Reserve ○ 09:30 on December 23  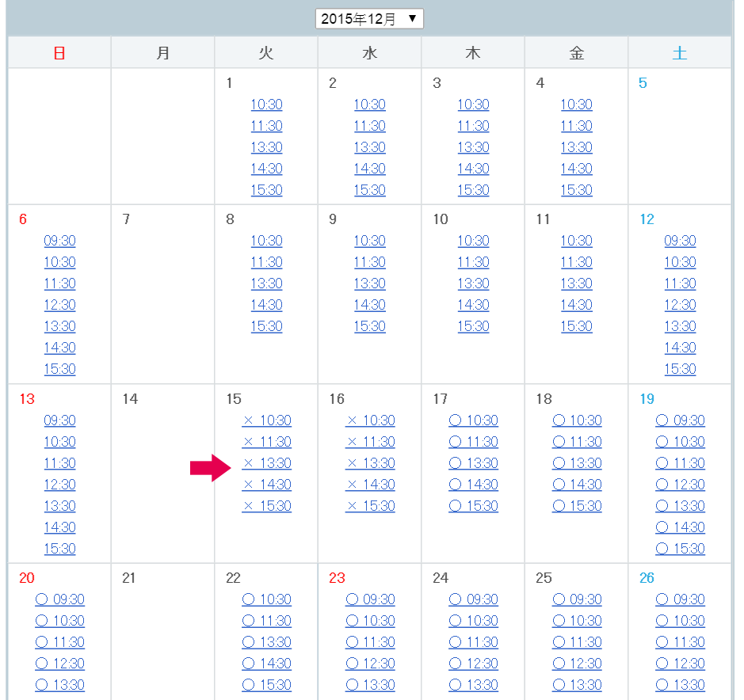click(x=370, y=599)
